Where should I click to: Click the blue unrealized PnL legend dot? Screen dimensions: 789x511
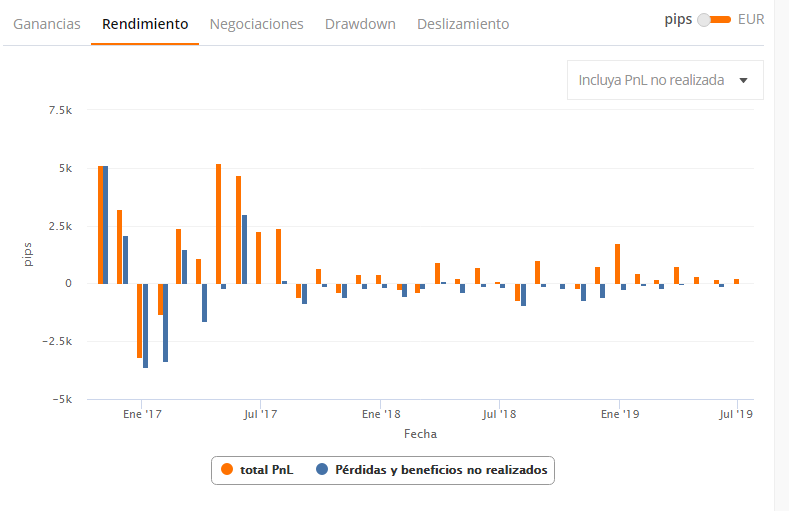(x=322, y=469)
